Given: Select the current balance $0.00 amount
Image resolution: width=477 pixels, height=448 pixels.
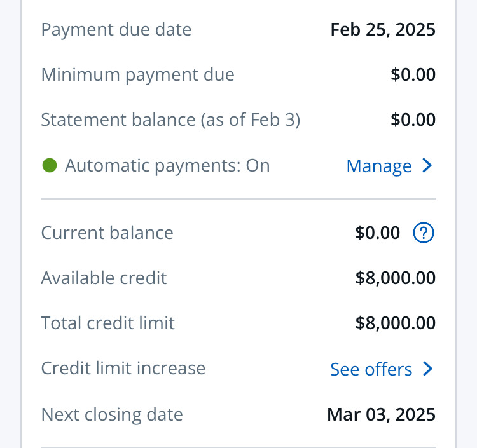Looking at the screenshot, I should click(x=377, y=233).
